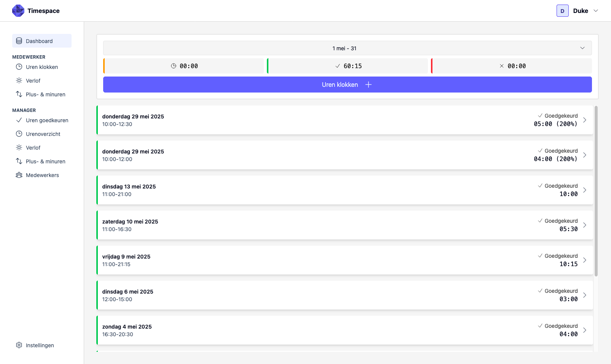Select Medewerkers in the Manager section

pos(42,175)
